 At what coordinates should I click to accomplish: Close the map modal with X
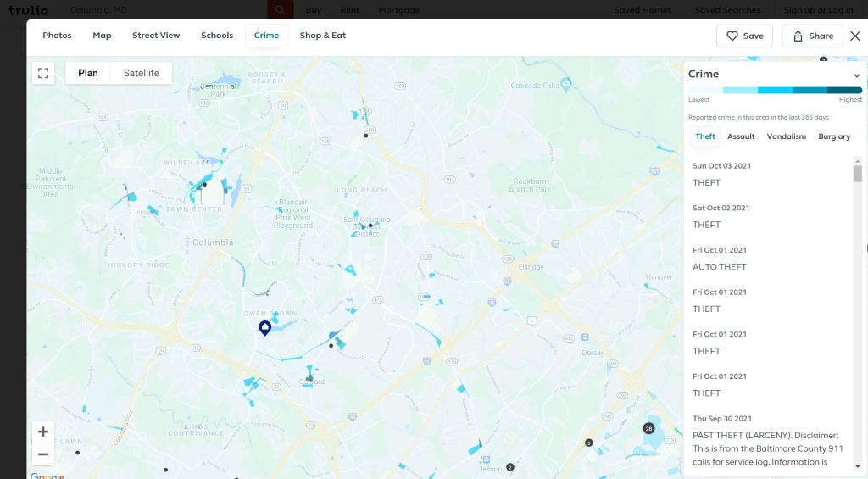point(854,36)
